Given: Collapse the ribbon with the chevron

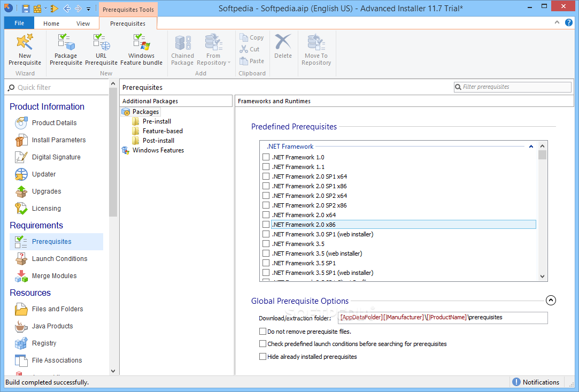Looking at the screenshot, I should (x=557, y=22).
